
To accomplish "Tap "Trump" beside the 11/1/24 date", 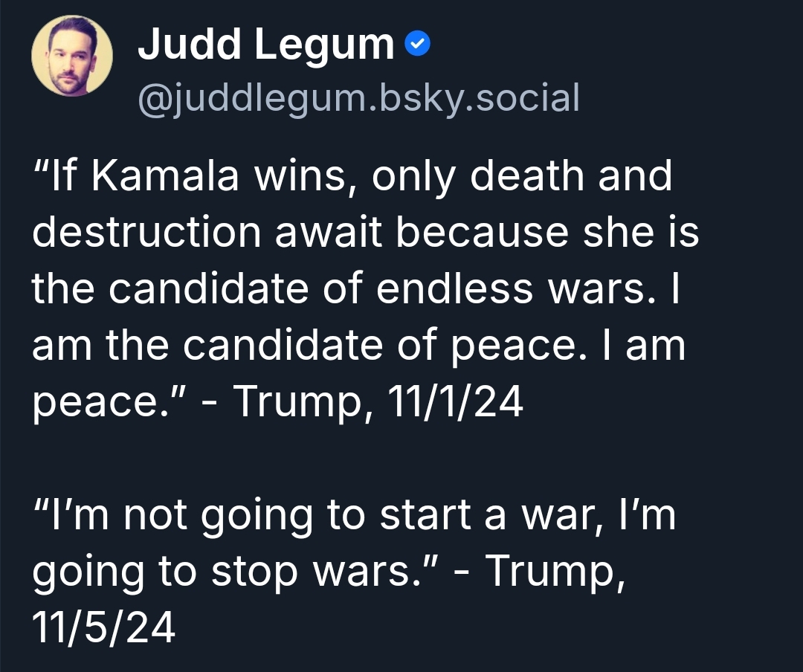I will (x=298, y=402).
